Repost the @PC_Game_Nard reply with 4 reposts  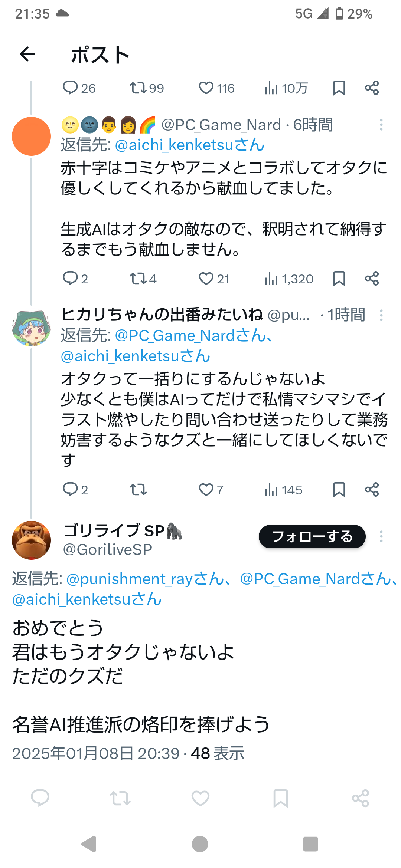point(143,279)
